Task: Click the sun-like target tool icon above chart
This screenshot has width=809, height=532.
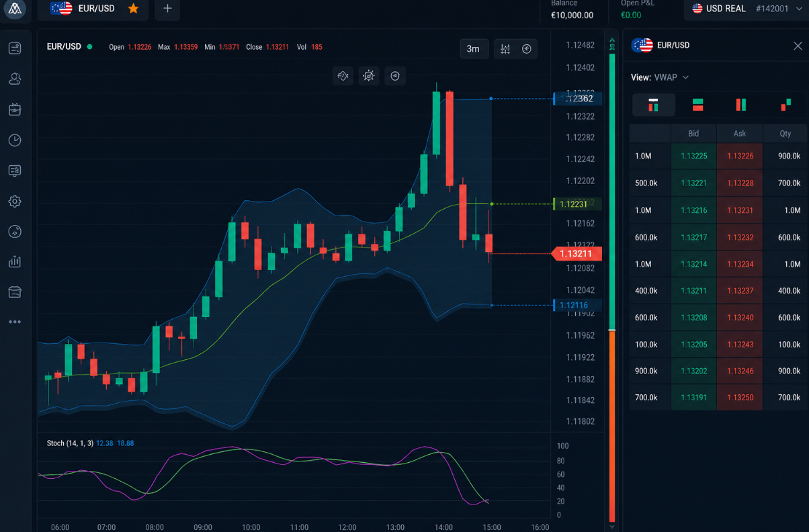Action: click(369, 76)
